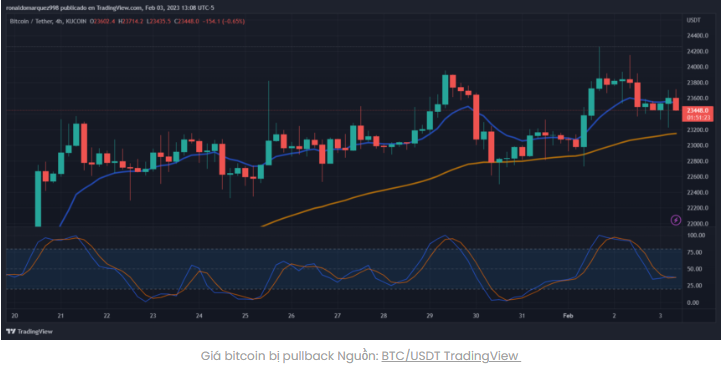Select the 23000.0 price axis label
722x371 pixels.
click(698, 145)
